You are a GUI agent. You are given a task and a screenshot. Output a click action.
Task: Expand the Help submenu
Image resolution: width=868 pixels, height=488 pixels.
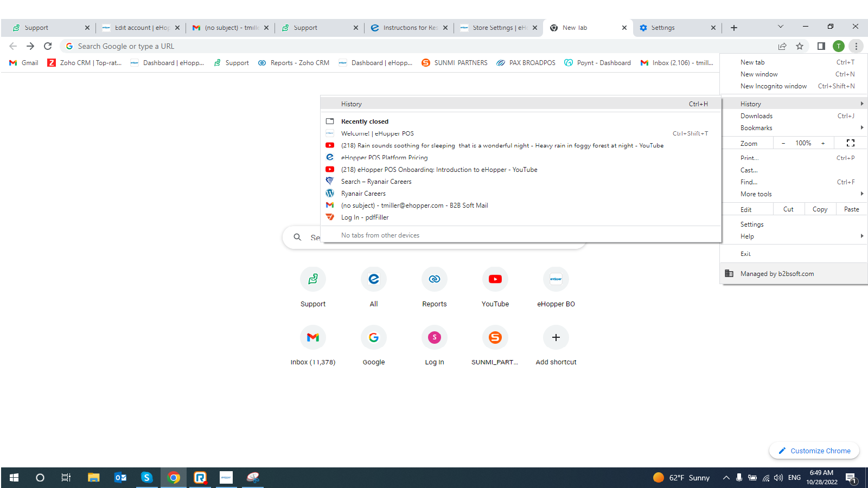795,236
